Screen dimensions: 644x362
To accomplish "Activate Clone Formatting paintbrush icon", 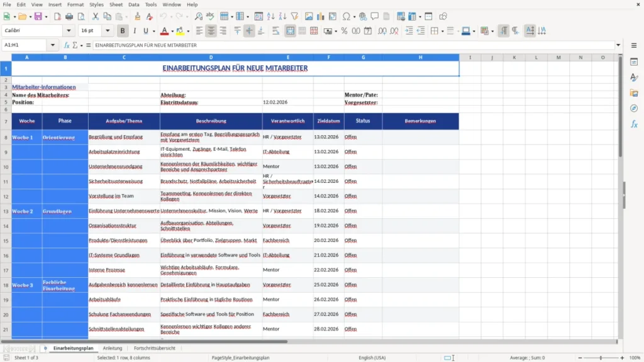I will coord(137,16).
